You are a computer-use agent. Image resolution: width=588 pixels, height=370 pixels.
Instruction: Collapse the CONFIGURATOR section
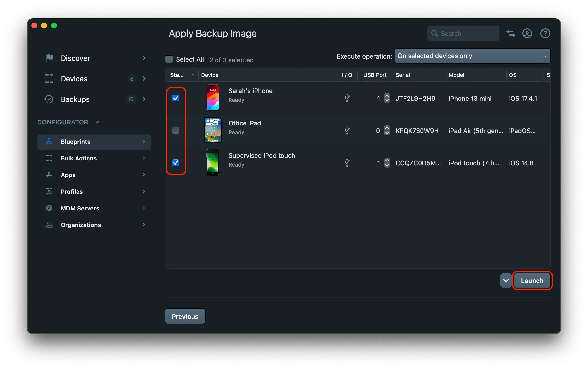(97, 122)
